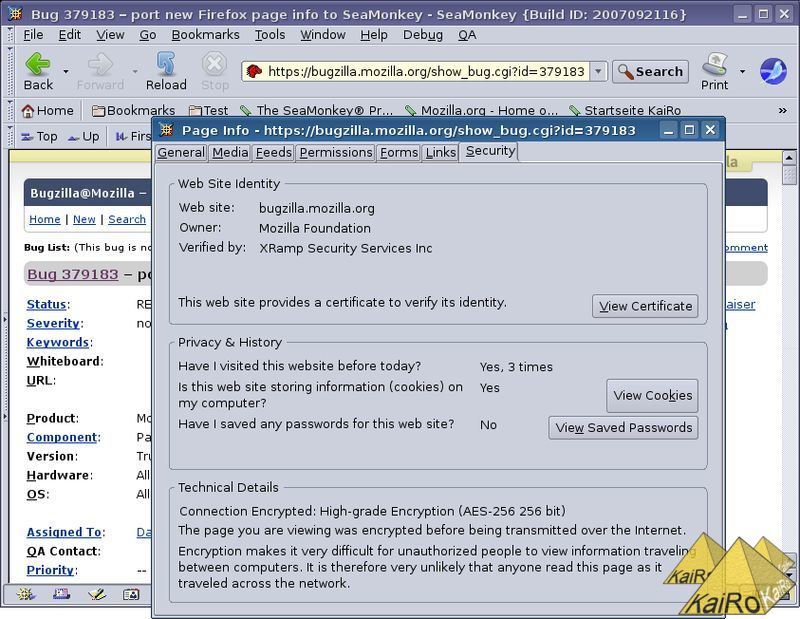This screenshot has height=619, width=800.
Task: Switch to the General tab in Page Info
Action: [181, 153]
